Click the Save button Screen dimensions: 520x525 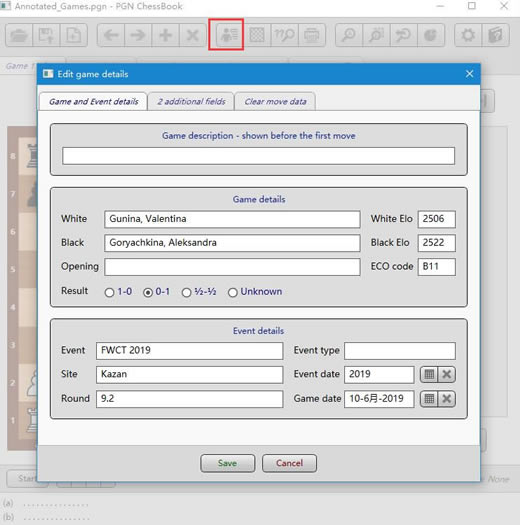point(227,463)
